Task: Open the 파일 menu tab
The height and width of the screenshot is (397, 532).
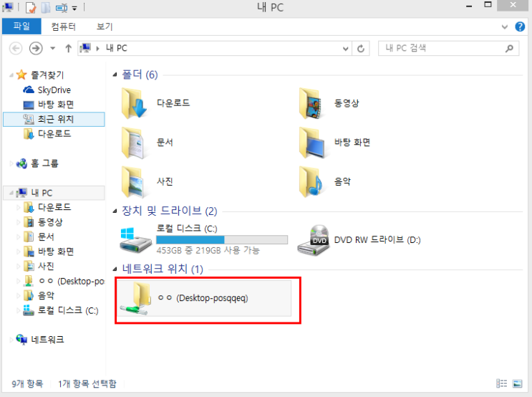Action: pyautogui.click(x=21, y=27)
